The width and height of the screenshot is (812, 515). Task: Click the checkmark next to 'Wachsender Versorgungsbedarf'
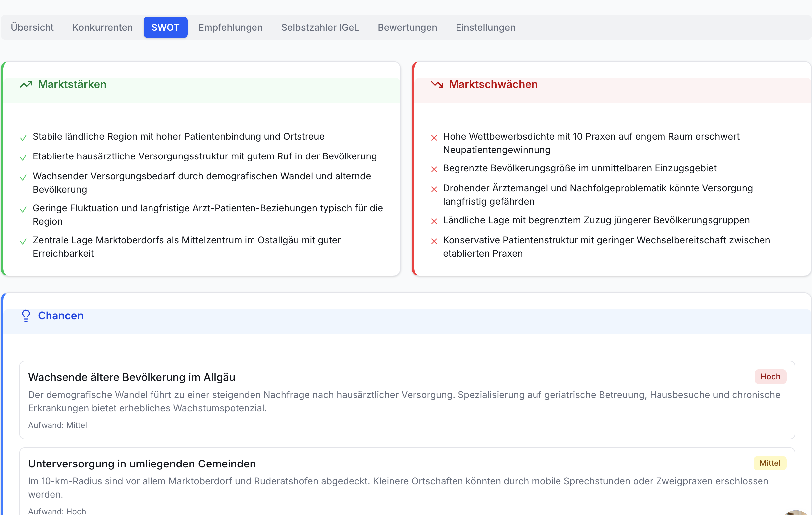coord(23,177)
